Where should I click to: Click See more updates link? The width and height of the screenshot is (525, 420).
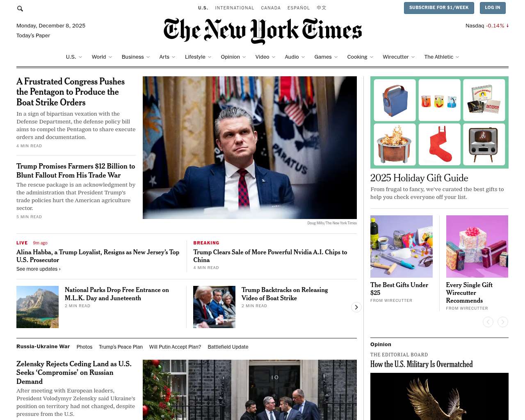click(39, 269)
